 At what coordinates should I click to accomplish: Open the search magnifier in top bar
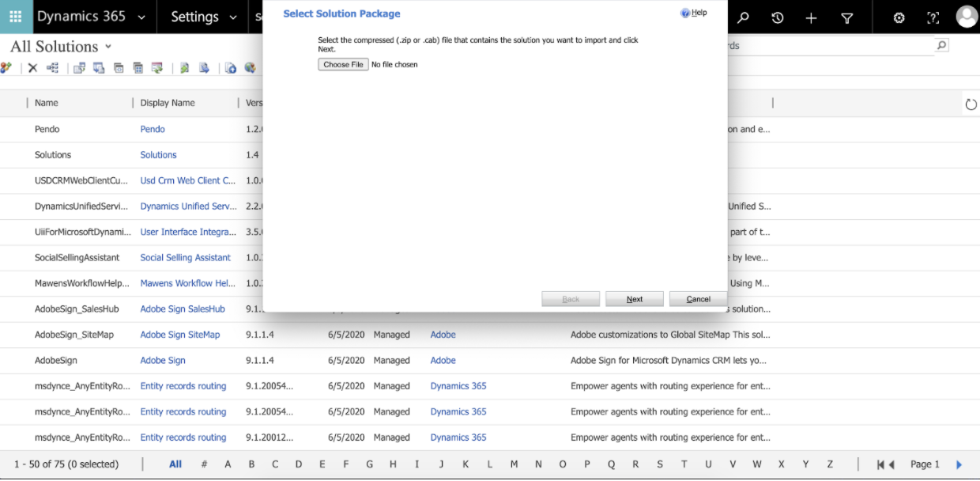click(743, 17)
